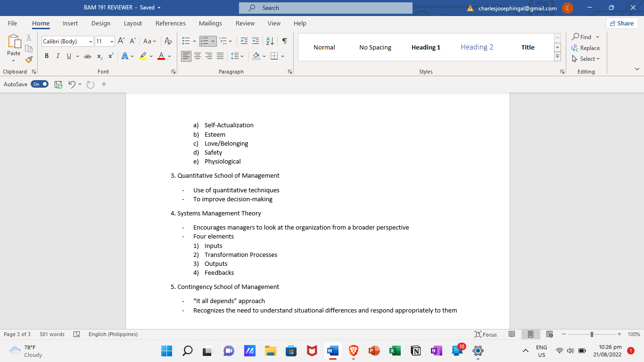
Task: Apply the No Spacing style
Action: [375, 47]
